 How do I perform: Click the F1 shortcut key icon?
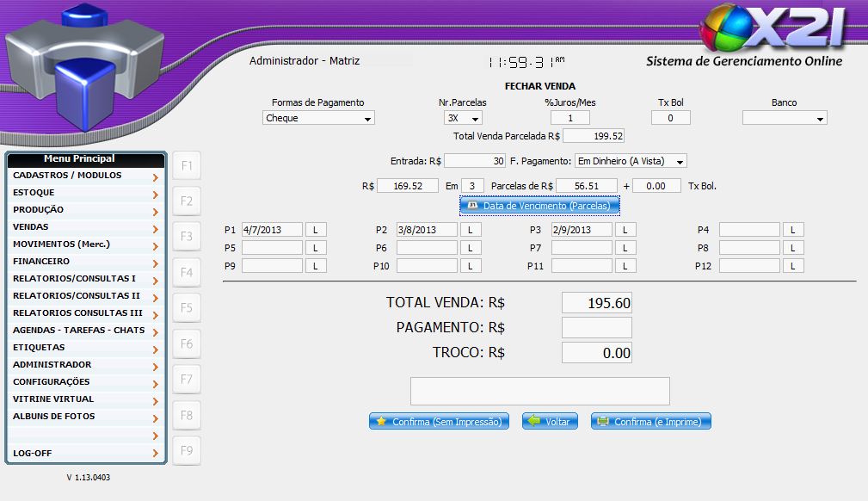point(187,165)
